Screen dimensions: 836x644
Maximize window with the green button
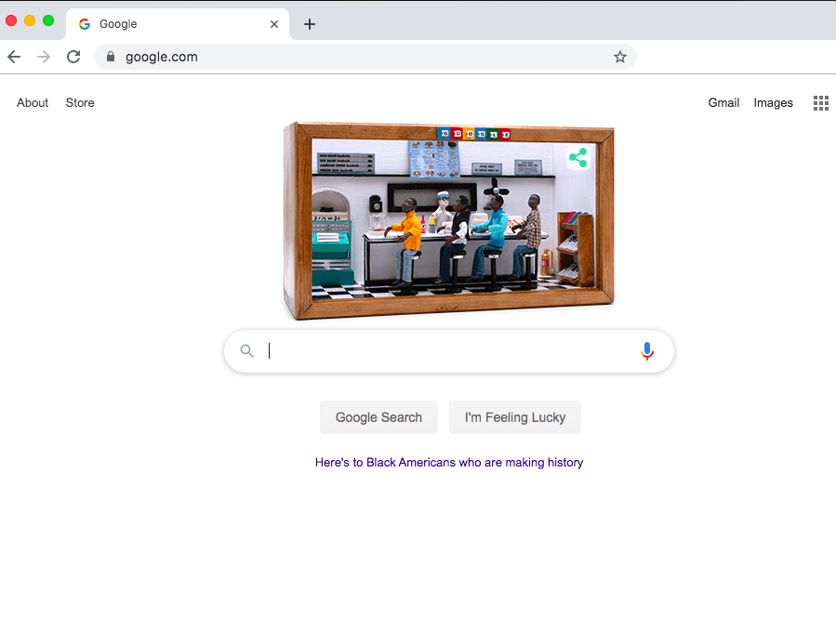pyautogui.click(x=48, y=20)
